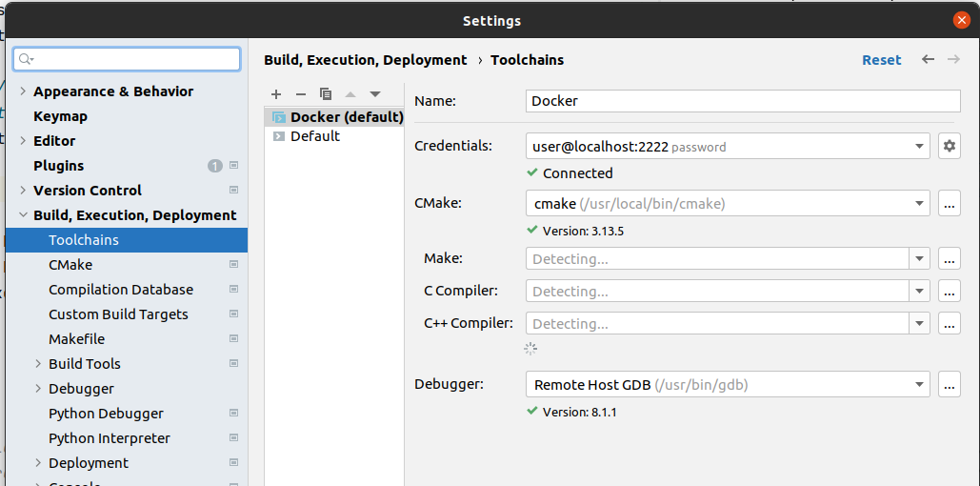Browse for Debugger executable path
The height and width of the screenshot is (486, 980).
(x=949, y=385)
